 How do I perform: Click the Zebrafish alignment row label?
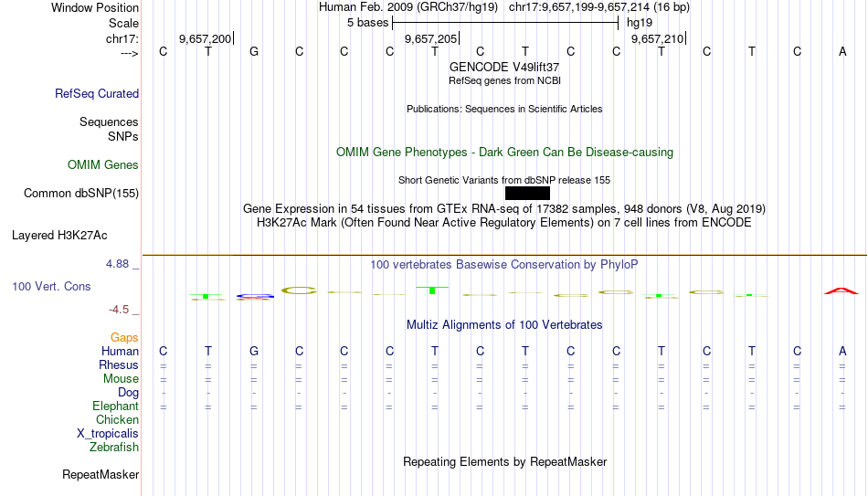[x=114, y=447]
